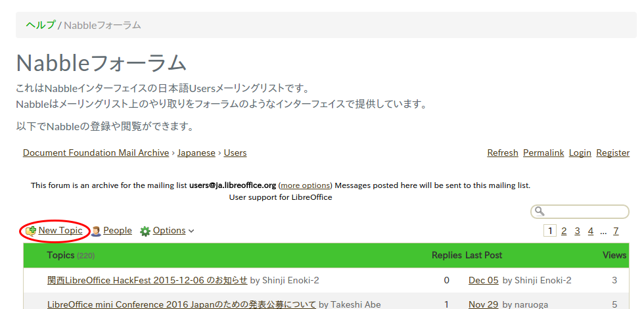Click the Login link
The width and height of the screenshot is (644, 309).
click(580, 153)
